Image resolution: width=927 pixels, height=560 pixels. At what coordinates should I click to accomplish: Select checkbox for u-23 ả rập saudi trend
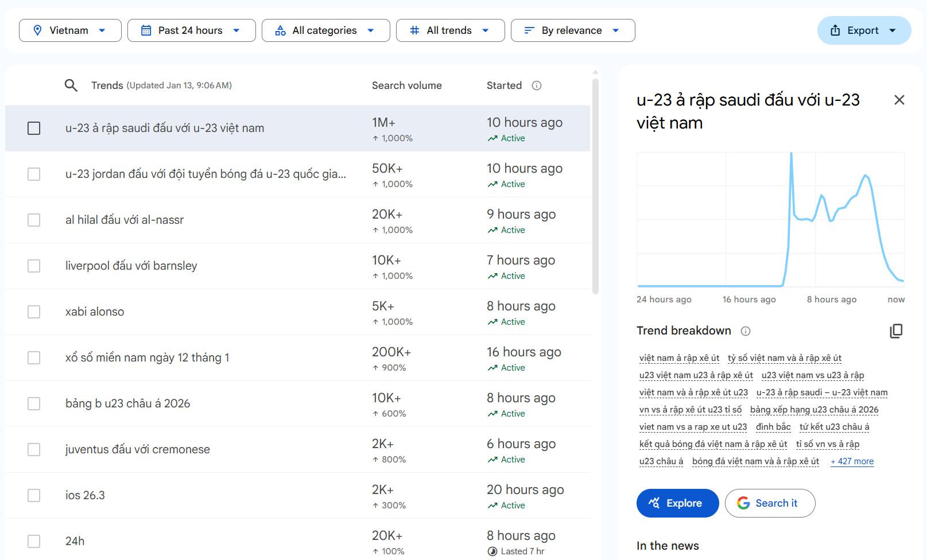coord(34,128)
